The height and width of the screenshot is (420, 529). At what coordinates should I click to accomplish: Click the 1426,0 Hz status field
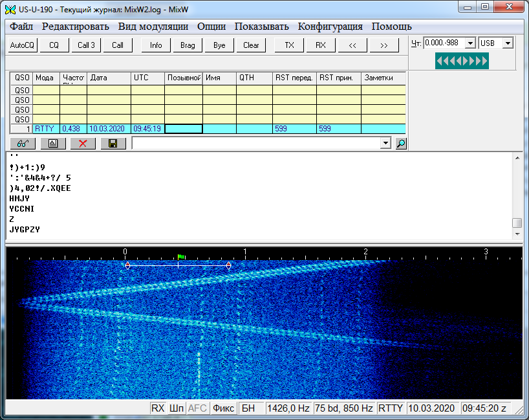288,408
